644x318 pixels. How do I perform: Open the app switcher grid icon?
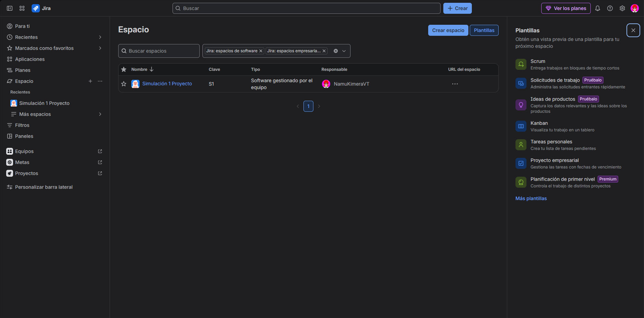tap(22, 8)
